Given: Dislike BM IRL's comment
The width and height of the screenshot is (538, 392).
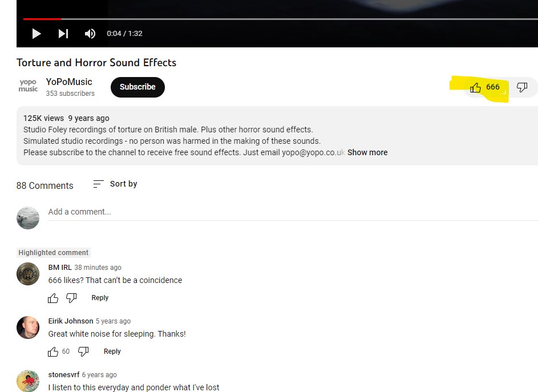Looking at the screenshot, I should tap(71, 298).
